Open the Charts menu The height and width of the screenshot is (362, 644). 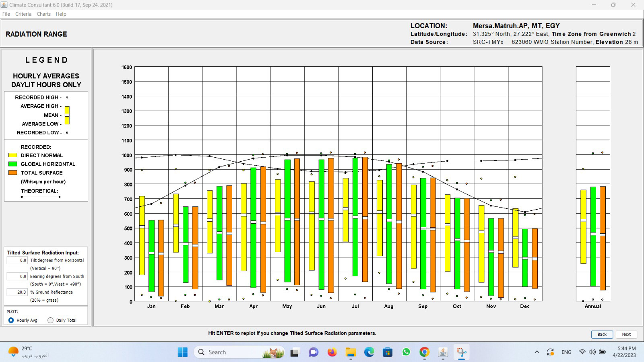coord(43,14)
